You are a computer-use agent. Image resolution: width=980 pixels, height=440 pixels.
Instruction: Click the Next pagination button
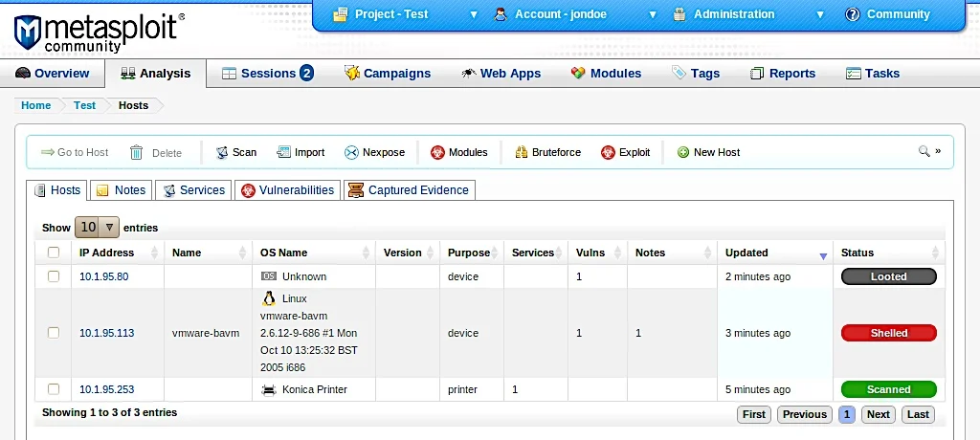coord(879,414)
